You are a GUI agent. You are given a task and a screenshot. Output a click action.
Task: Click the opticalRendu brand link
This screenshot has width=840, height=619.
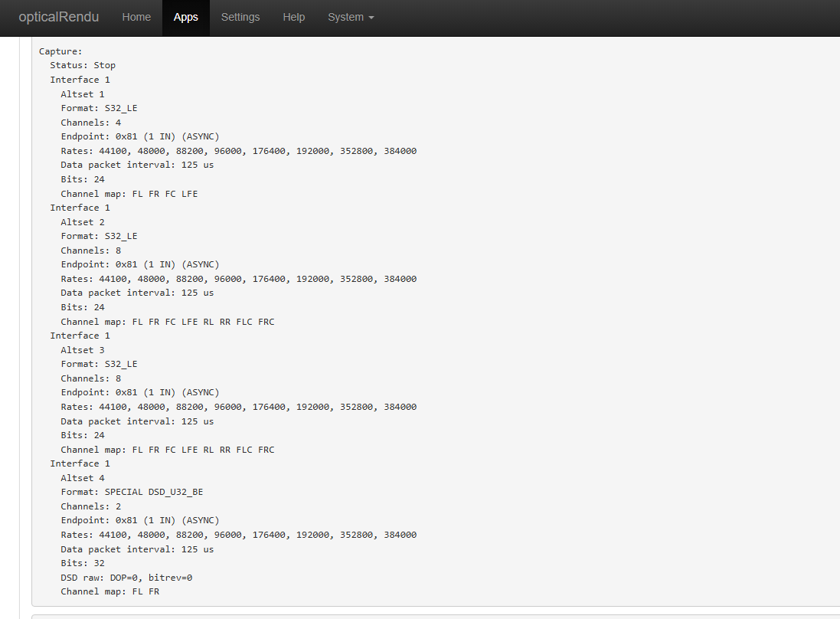click(x=58, y=17)
